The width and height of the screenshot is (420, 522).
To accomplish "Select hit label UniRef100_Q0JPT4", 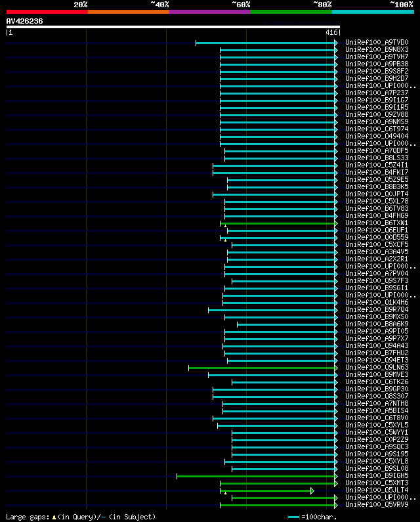I will [x=377, y=194].
